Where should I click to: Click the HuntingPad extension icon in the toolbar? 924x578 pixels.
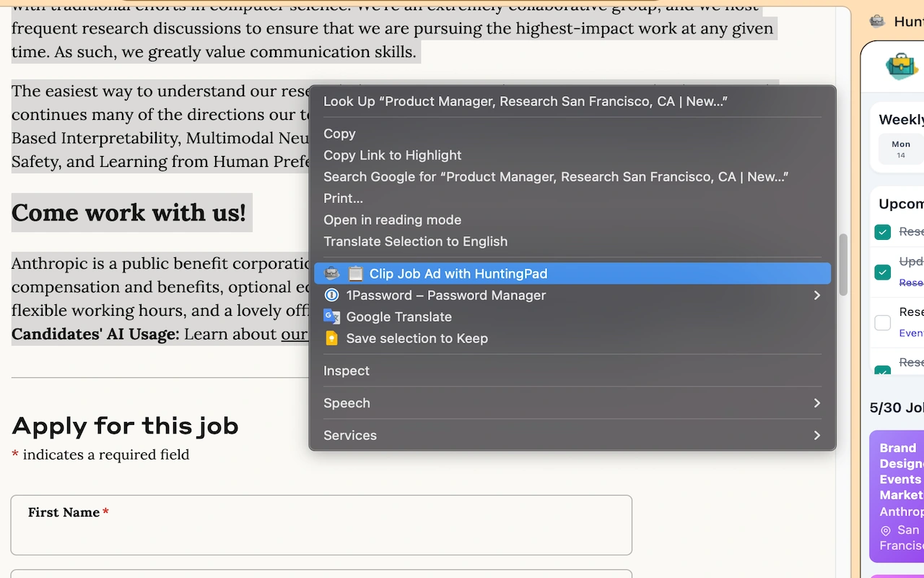pyautogui.click(x=876, y=21)
